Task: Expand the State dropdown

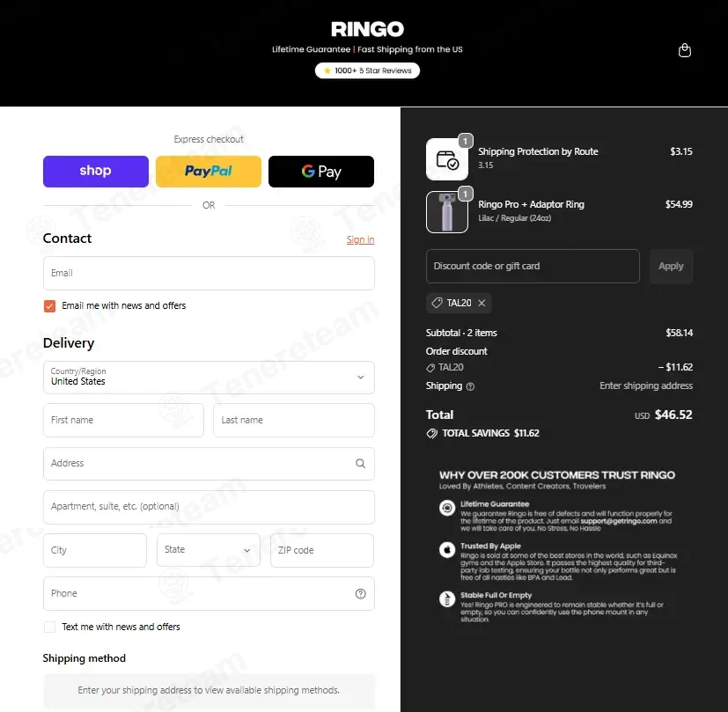Action: coord(209,550)
